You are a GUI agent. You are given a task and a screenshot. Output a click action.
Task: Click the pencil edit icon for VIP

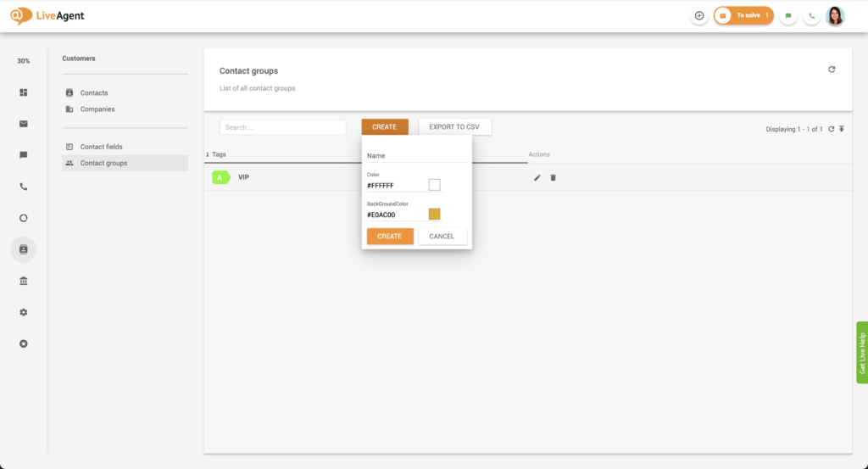537,177
